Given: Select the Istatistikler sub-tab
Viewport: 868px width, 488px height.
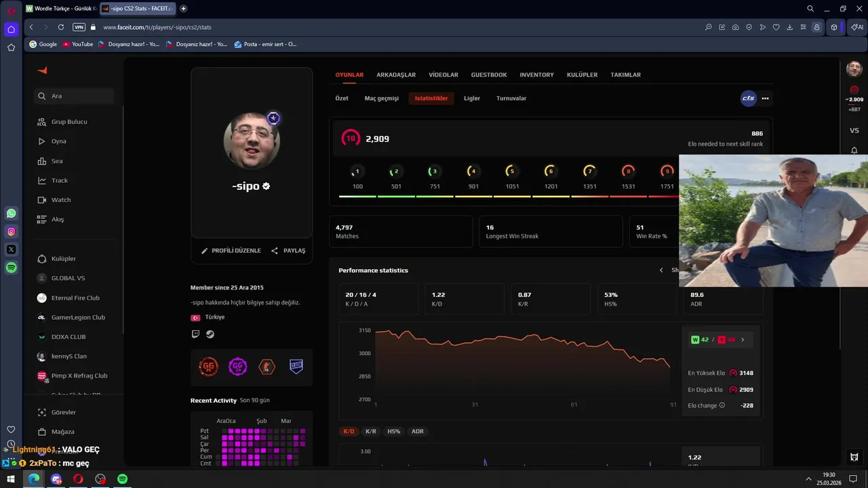Looking at the screenshot, I should pyautogui.click(x=431, y=98).
